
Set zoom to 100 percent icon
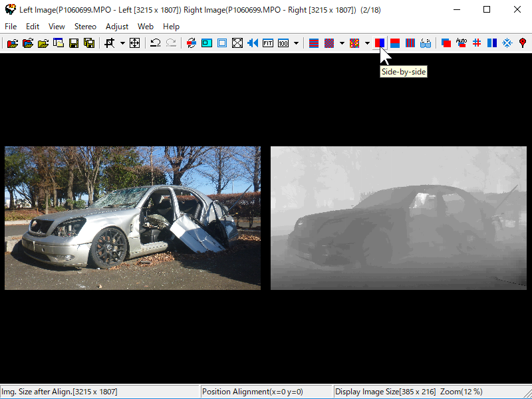point(283,43)
